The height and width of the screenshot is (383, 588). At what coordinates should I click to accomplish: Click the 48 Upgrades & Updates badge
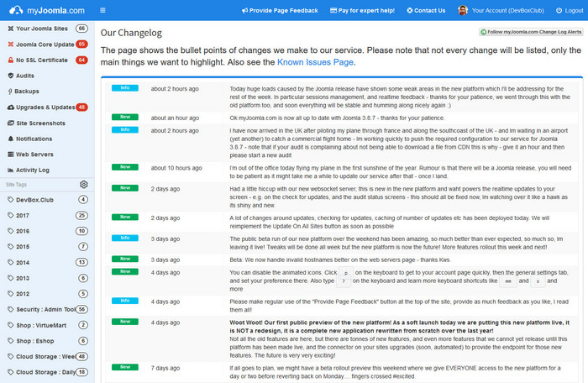(x=81, y=108)
